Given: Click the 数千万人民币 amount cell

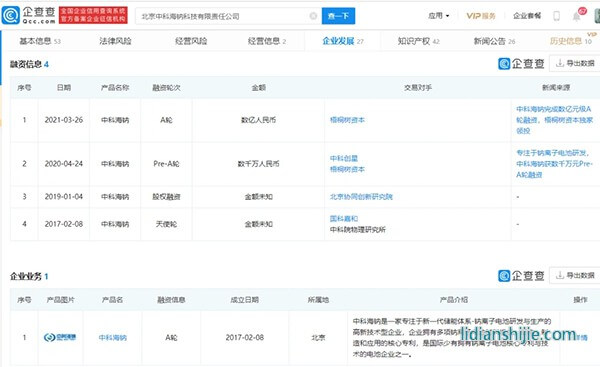Looking at the screenshot, I should point(258,164).
